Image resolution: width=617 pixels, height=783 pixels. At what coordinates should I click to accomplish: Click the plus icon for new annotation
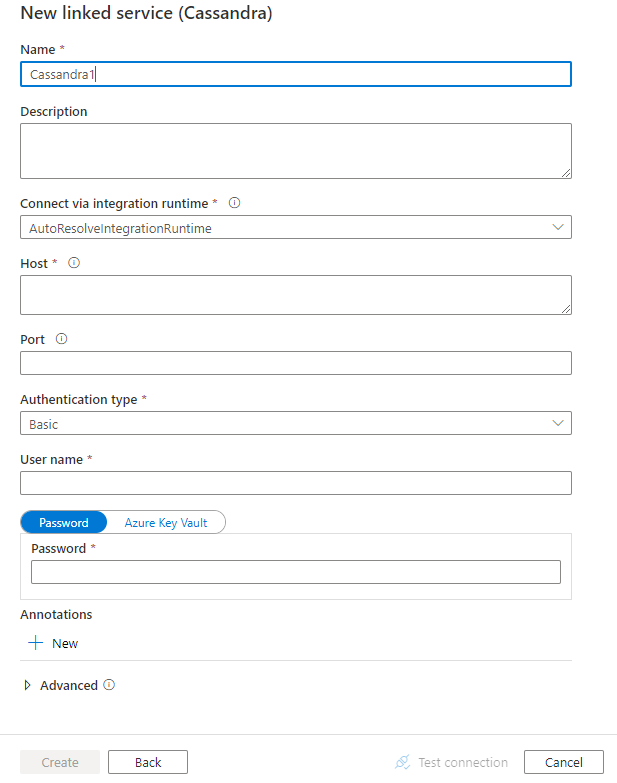coord(36,643)
